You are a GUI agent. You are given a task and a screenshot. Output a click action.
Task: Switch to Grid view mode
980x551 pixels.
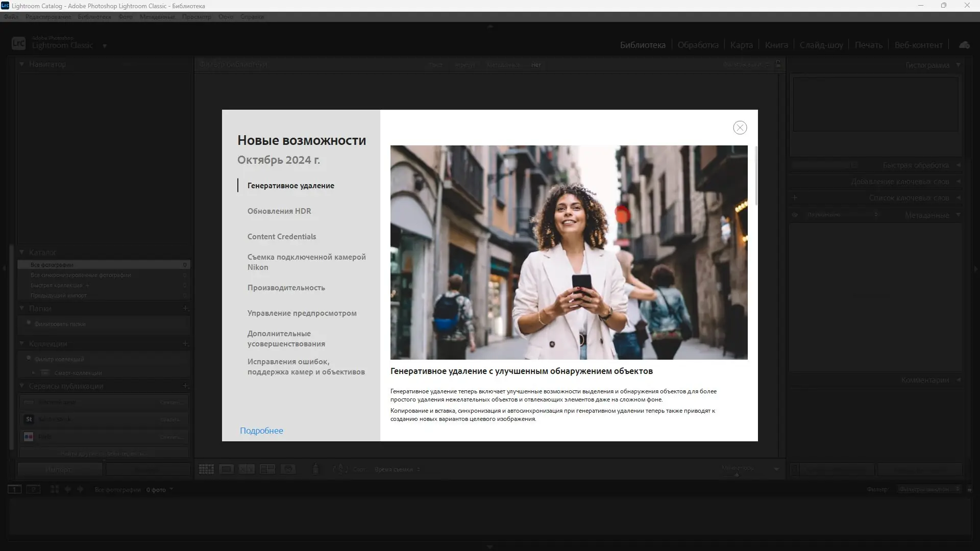(206, 469)
